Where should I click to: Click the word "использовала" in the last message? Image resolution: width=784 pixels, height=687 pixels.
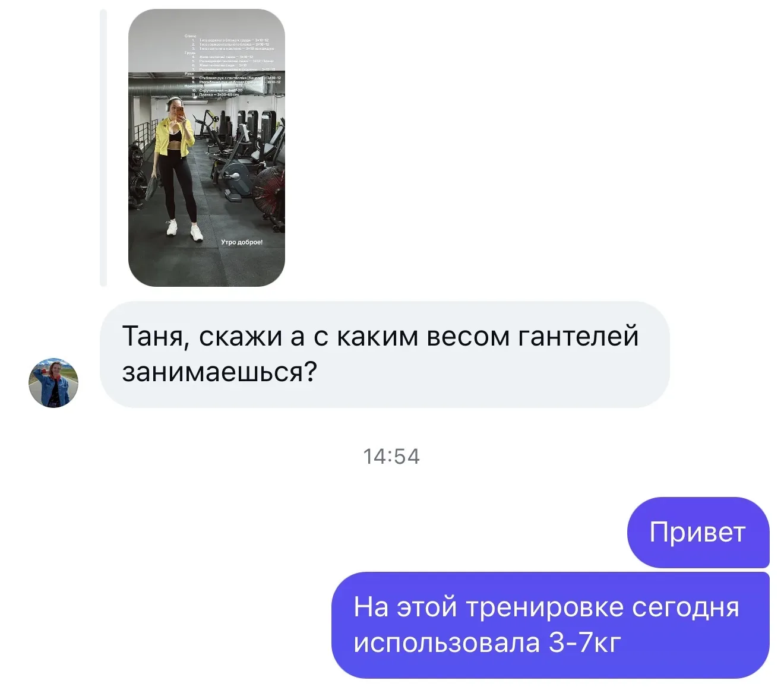[446, 643]
